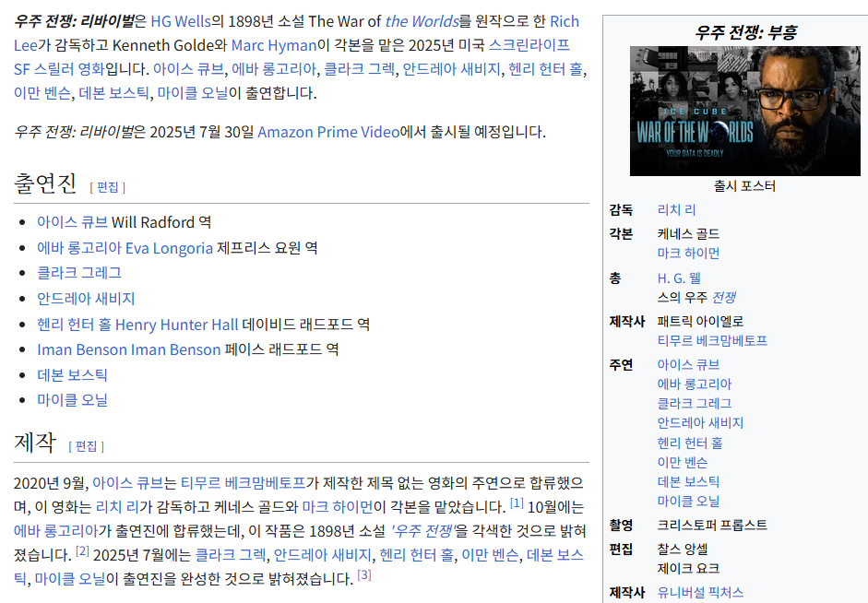
Task: Click 마이클 오닐 in the cast bullet list
Action: click(x=72, y=400)
